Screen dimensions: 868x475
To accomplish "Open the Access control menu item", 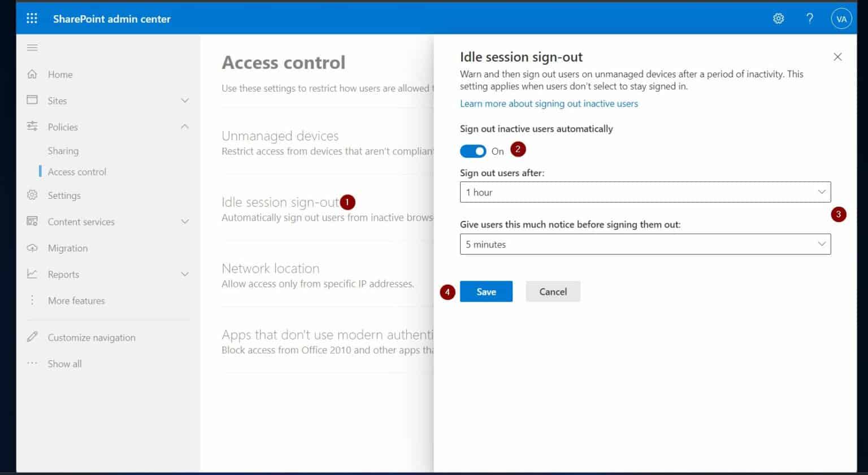I will point(77,171).
